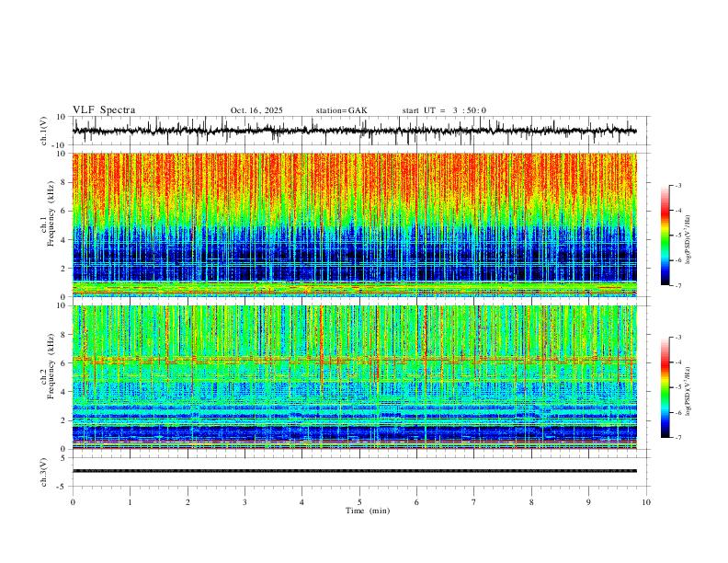Click the "ch.2 Frequency (kHz)" axis label
Image resolution: width=728 pixels, height=563 pixels.
[x=47, y=366]
